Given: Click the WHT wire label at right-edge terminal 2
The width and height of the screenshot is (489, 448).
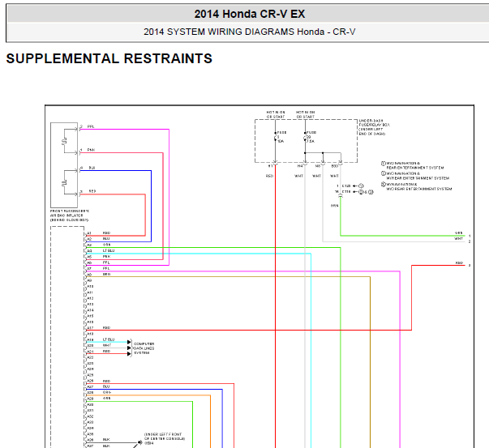Looking at the screenshot, I should (458, 239).
